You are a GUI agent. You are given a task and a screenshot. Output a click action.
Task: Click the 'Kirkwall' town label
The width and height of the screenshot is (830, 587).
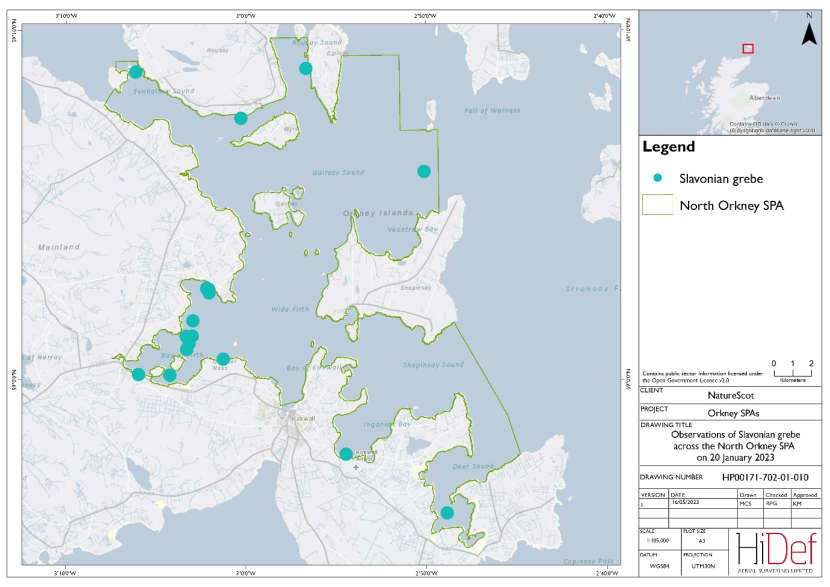pyautogui.click(x=303, y=418)
